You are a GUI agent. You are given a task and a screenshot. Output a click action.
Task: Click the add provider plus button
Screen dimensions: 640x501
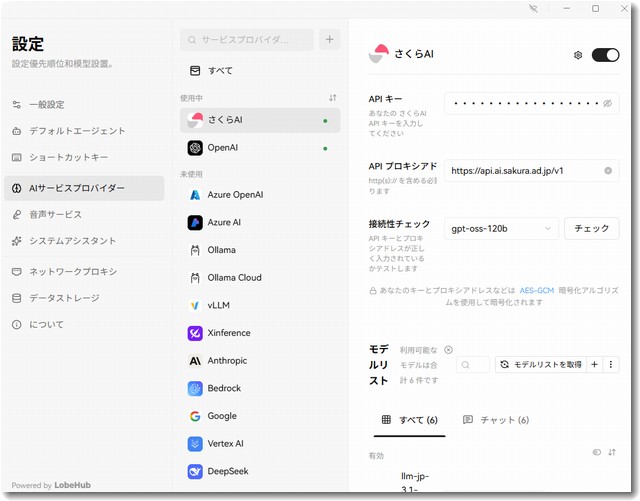(x=330, y=40)
